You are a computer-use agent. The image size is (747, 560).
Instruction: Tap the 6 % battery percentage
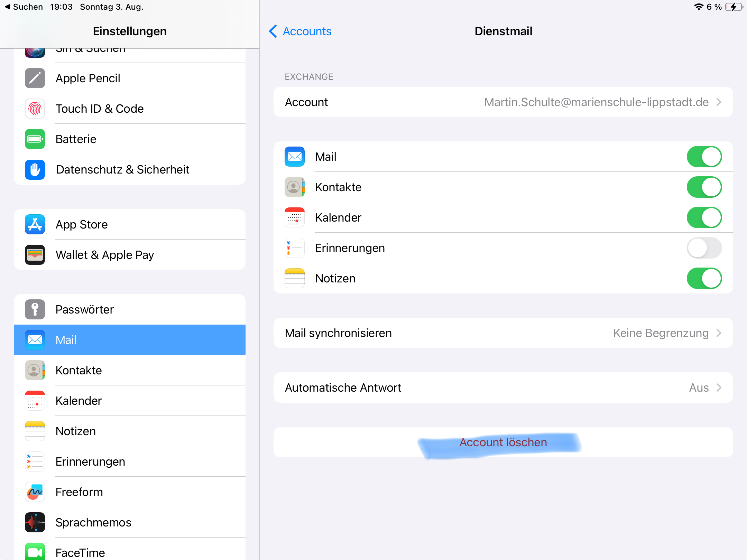(714, 7)
